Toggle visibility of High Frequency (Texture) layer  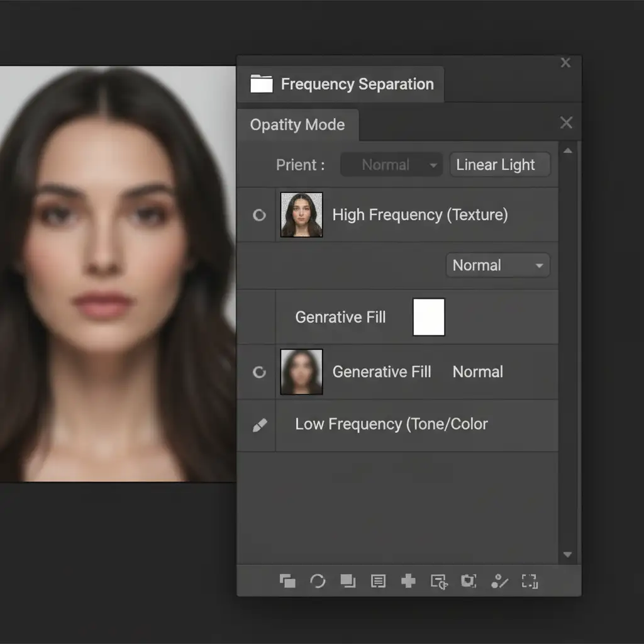tap(258, 215)
